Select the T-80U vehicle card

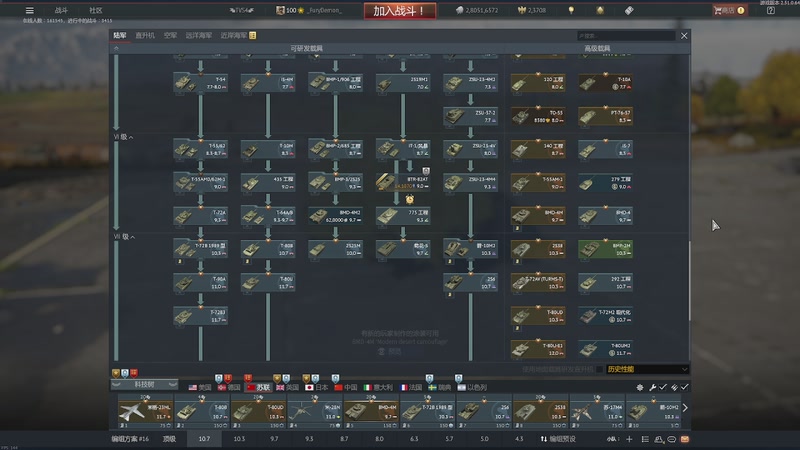[268, 282]
